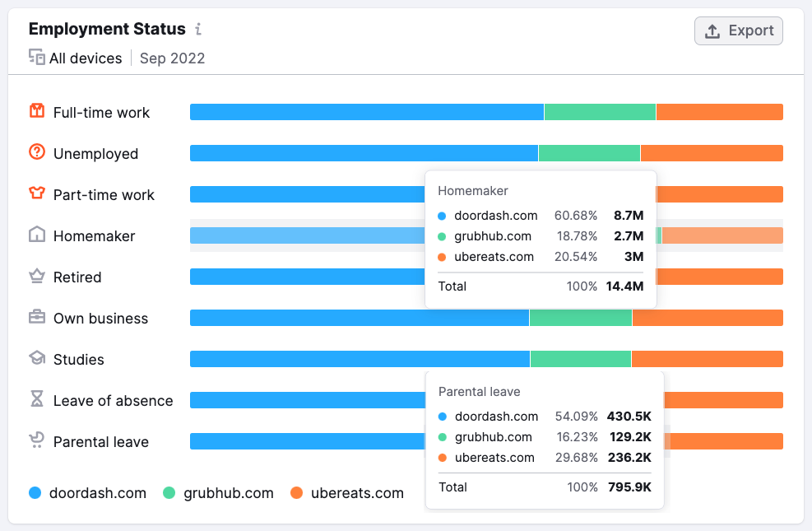Click the blue doordash segment for Full-time work
The image size is (812, 531).
tap(367, 112)
